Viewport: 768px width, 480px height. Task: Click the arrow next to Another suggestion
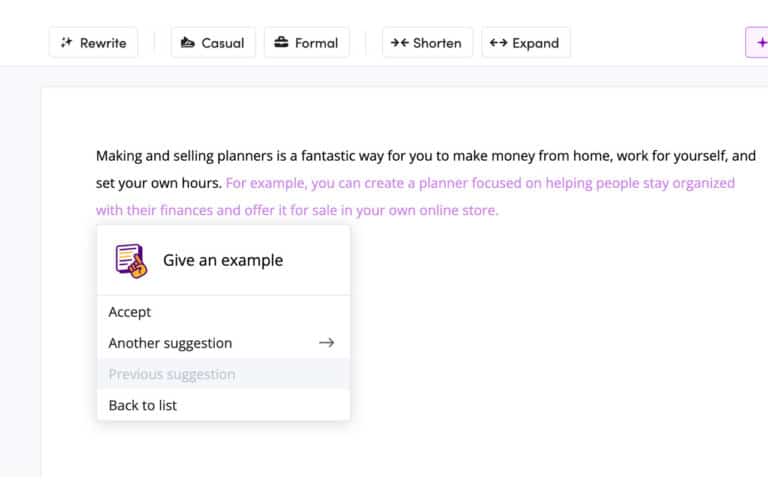326,343
